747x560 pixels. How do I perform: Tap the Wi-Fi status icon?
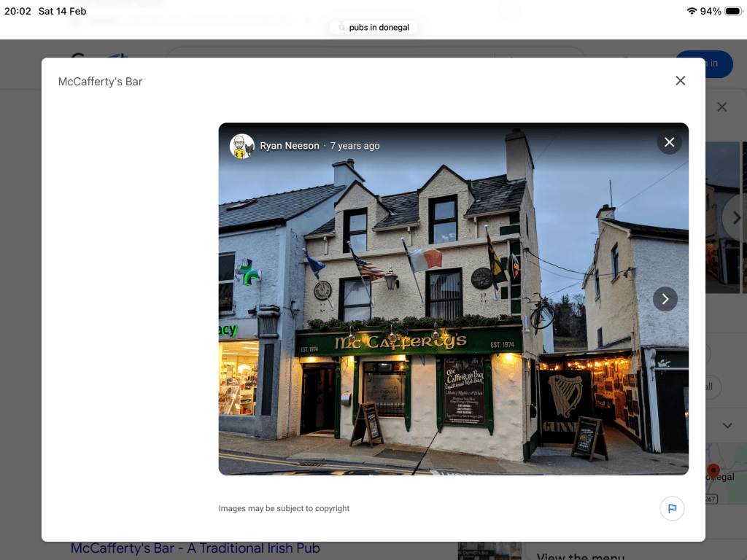pos(691,11)
